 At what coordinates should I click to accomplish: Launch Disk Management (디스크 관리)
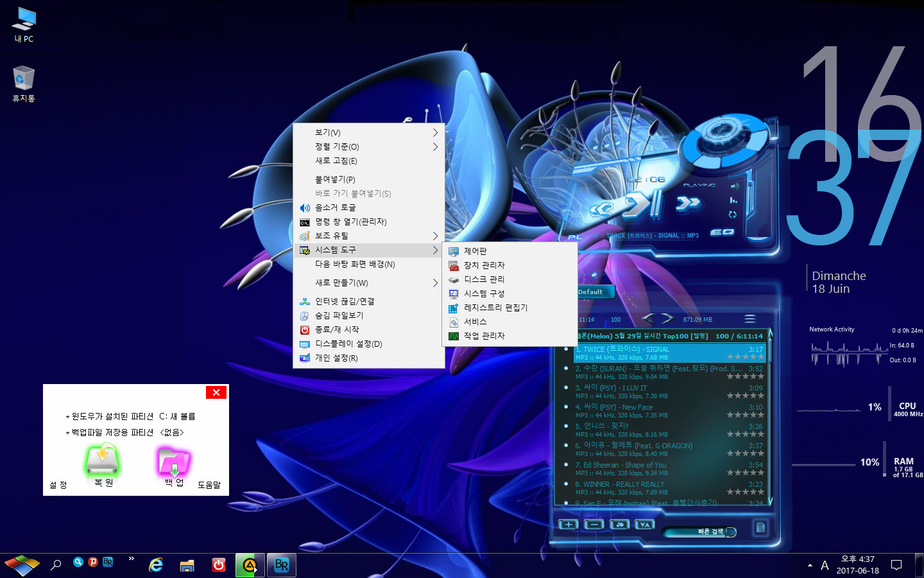[x=509, y=279]
